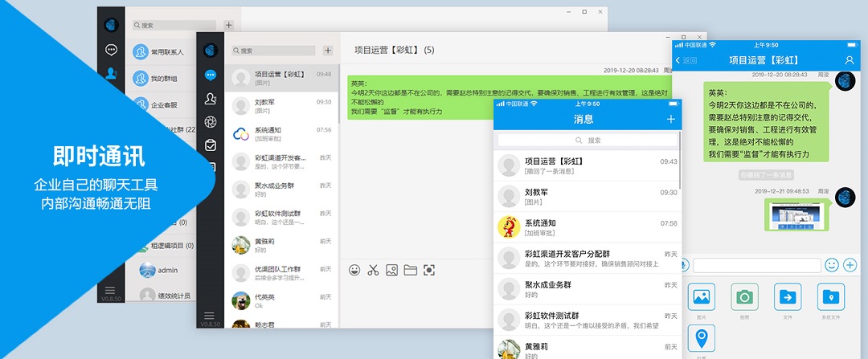868x359 pixels.
Task: Click the plus button beside desktop search
Action: click(327, 51)
